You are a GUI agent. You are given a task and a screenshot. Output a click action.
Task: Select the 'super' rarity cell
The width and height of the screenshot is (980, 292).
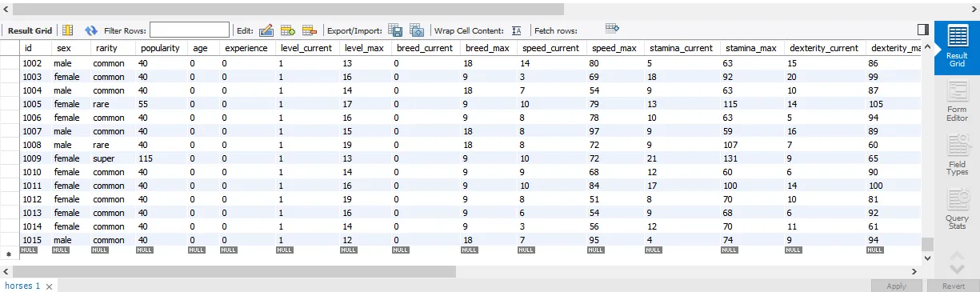tap(113, 158)
